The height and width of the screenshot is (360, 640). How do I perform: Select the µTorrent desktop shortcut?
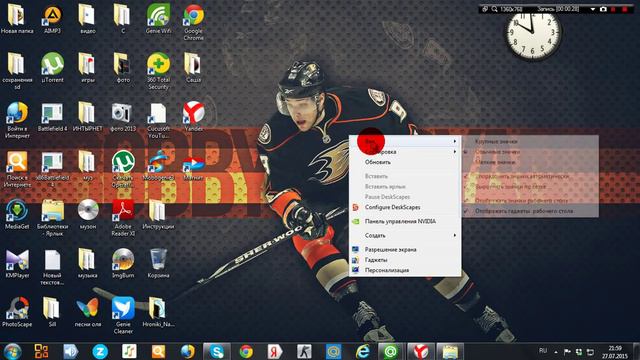pos(52,67)
